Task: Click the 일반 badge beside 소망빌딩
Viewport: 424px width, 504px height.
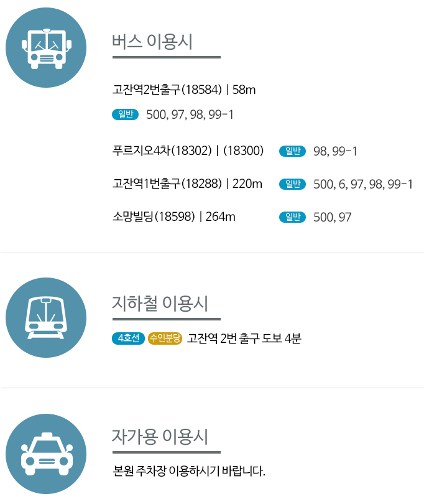Action: (292, 217)
